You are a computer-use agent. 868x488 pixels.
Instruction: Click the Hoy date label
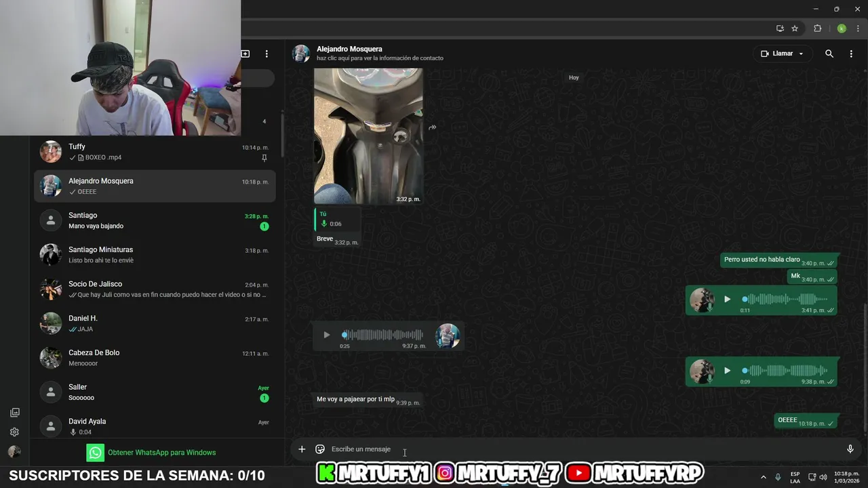[574, 77]
